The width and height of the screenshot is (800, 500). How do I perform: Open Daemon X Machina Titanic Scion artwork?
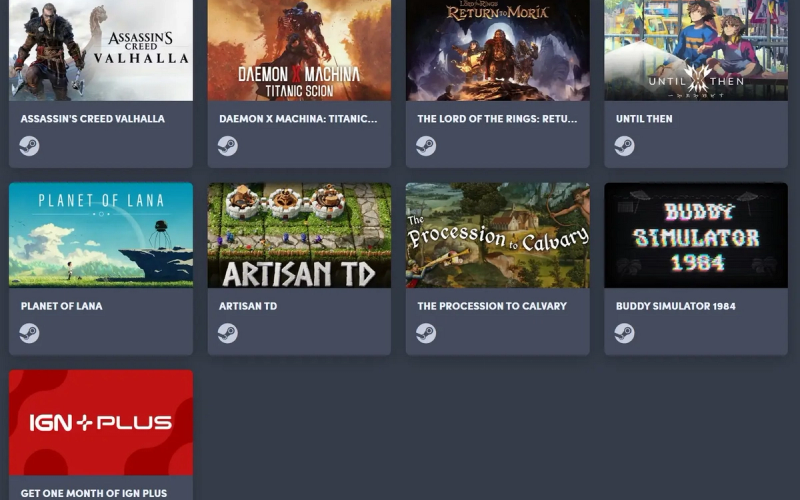click(299, 50)
